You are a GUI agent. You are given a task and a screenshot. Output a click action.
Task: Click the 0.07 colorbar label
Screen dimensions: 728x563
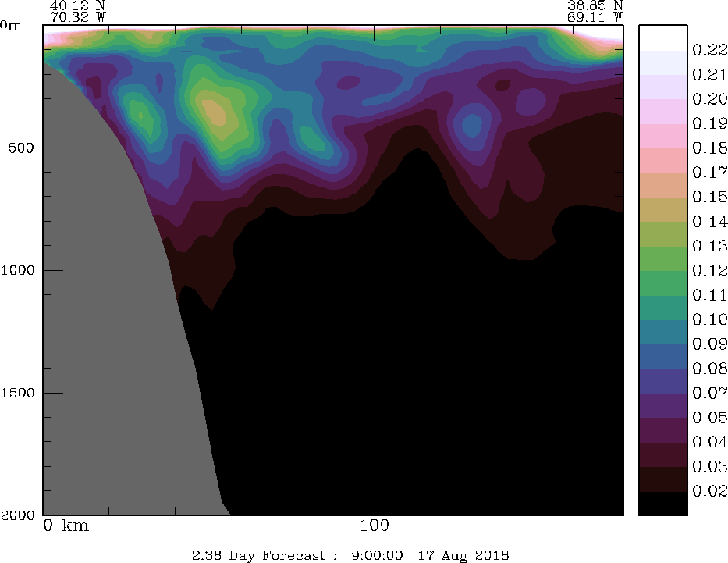coord(710,393)
